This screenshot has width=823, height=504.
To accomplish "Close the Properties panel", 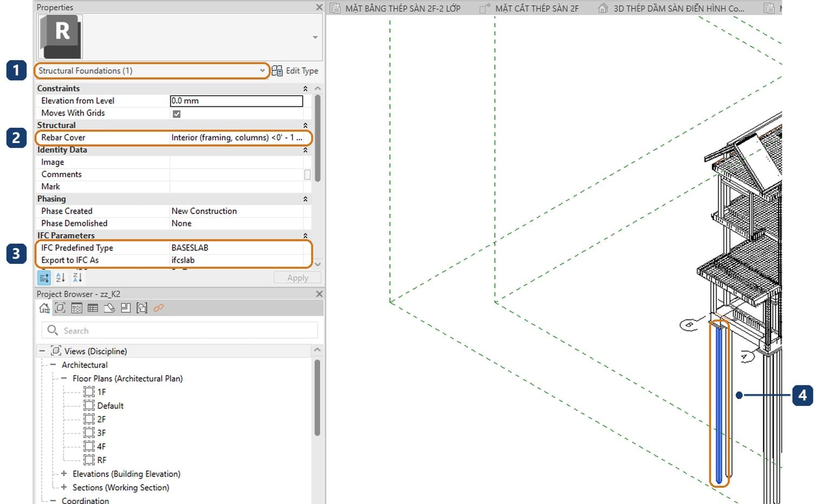I will 319,7.
